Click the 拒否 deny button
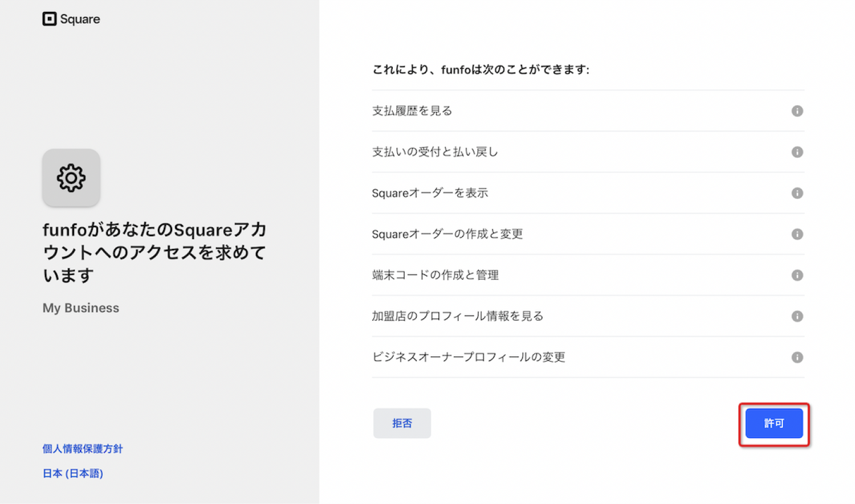Image resolution: width=855 pixels, height=504 pixels. click(402, 423)
